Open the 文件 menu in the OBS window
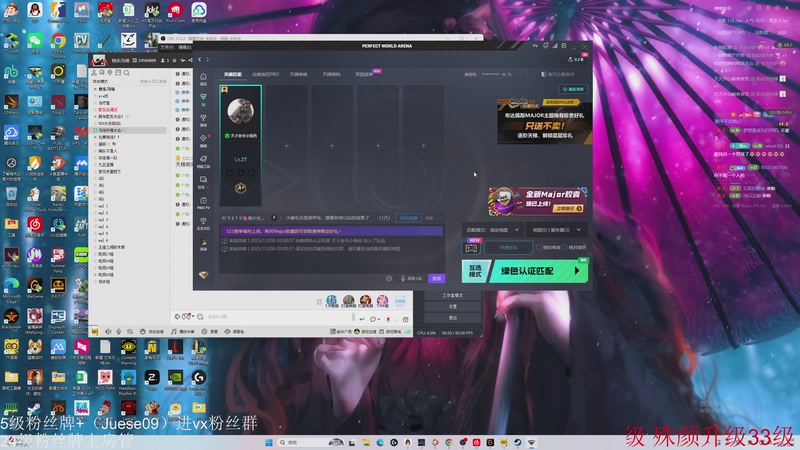 166,47
